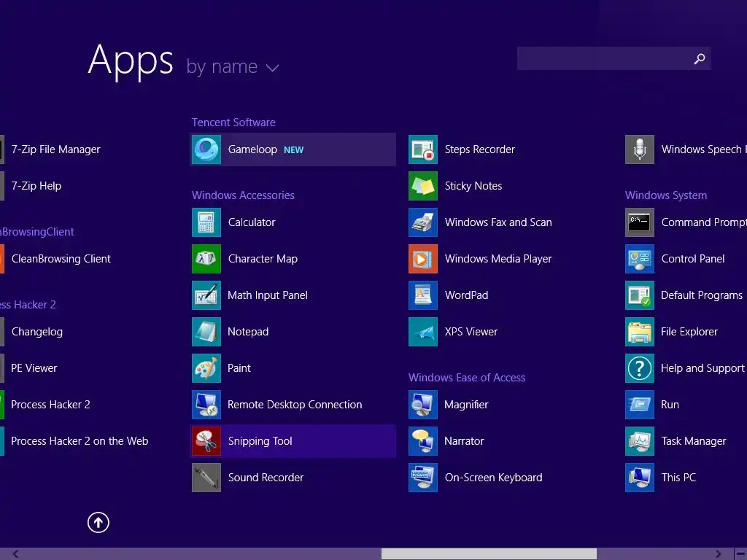
Task: Launch Steps Recorder icon
Action: pyautogui.click(x=423, y=149)
